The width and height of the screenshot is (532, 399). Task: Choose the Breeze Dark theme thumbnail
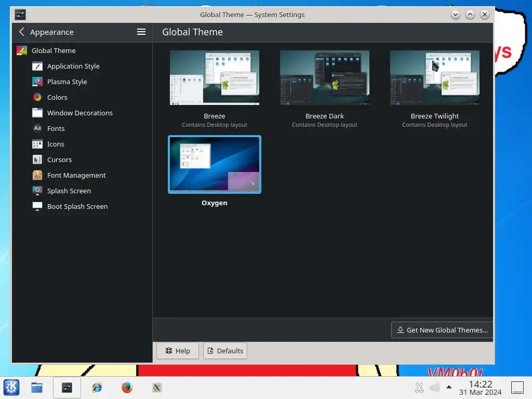click(x=324, y=78)
